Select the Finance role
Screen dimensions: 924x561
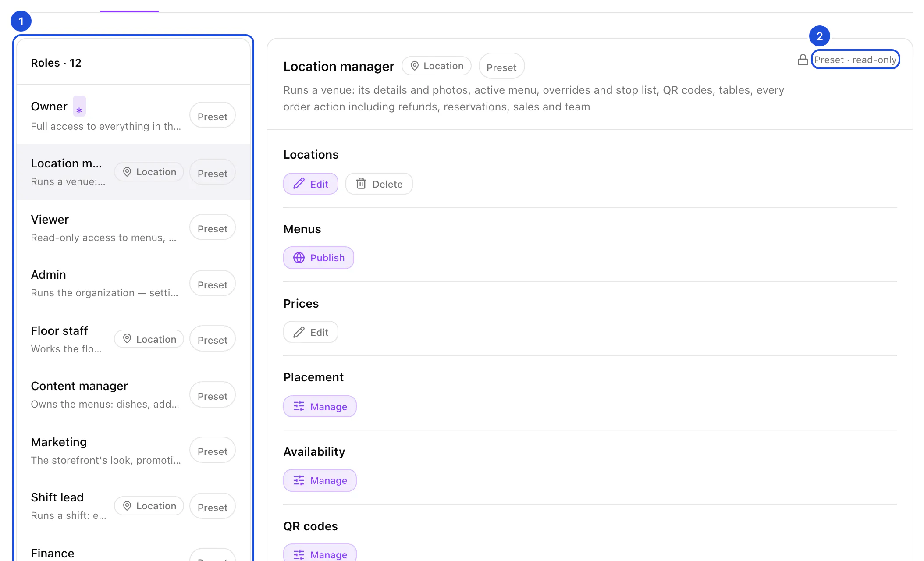(133, 548)
